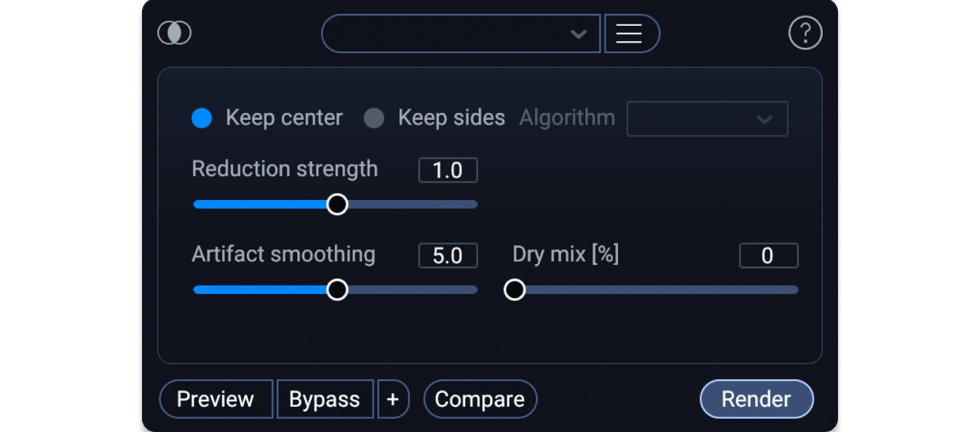
Task: Click the Compare button
Action: pyautogui.click(x=480, y=399)
